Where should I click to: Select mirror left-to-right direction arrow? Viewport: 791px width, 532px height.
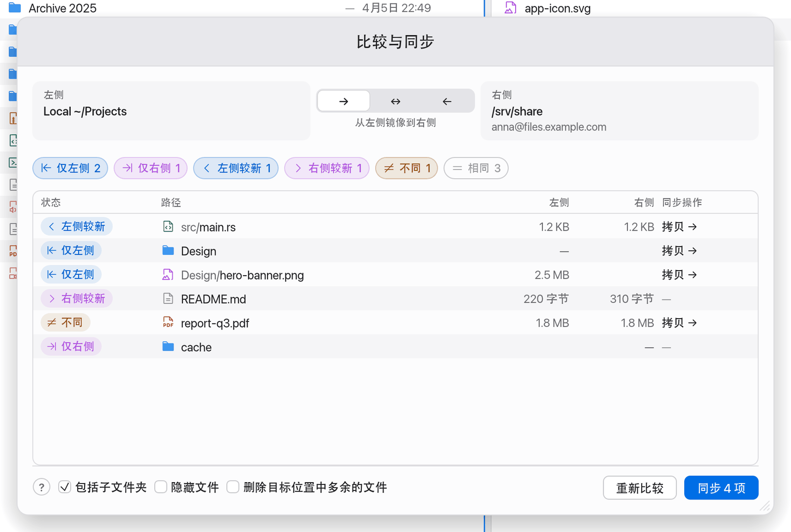tap(344, 101)
